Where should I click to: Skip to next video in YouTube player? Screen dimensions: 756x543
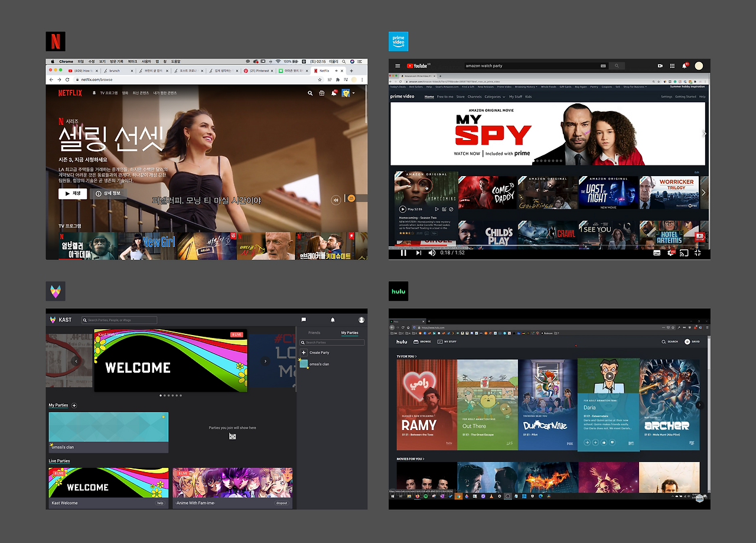pos(418,253)
